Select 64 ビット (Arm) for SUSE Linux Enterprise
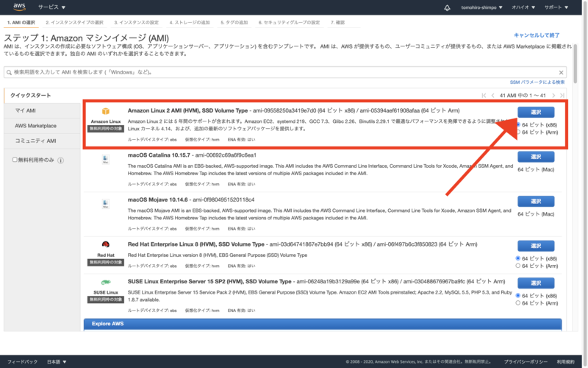The width and height of the screenshot is (588, 368). tap(518, 303)
